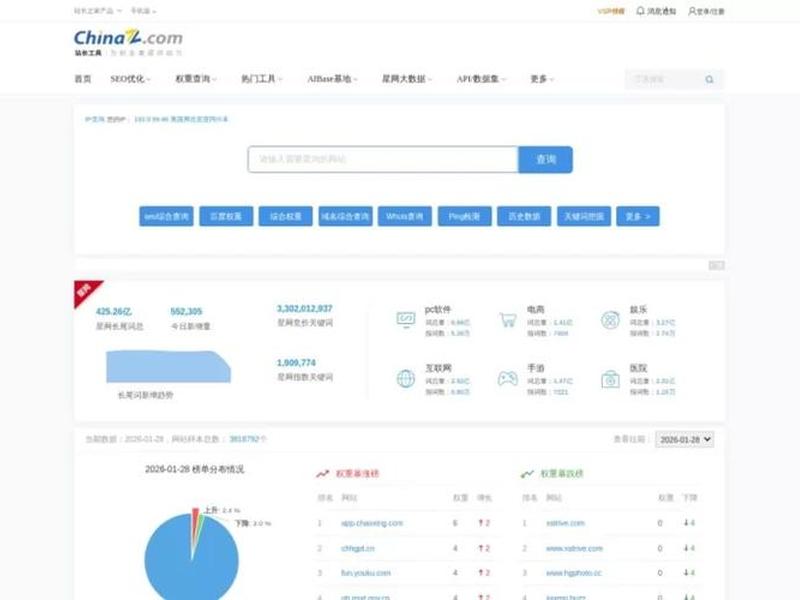The height and width of the screenshot is (600, 800).
Task: Click the website query input field
Action: [383, 160]
